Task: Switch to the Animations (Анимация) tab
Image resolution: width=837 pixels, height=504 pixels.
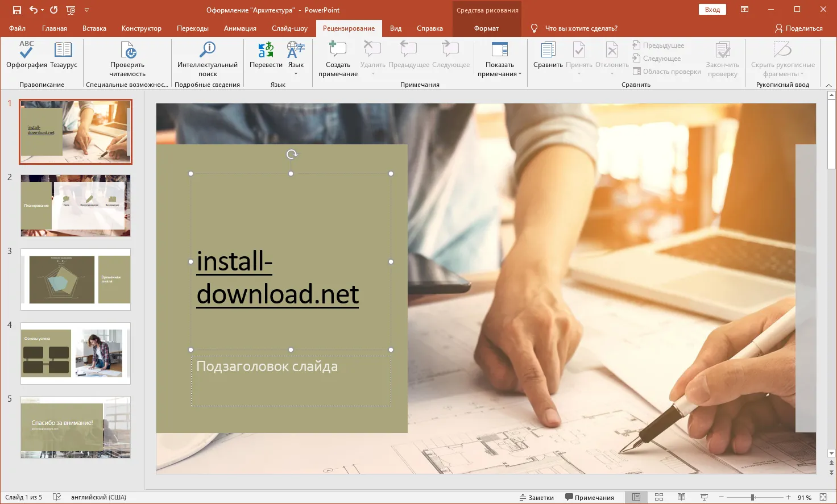Action: pyautogui.click(x=240, y=28)
